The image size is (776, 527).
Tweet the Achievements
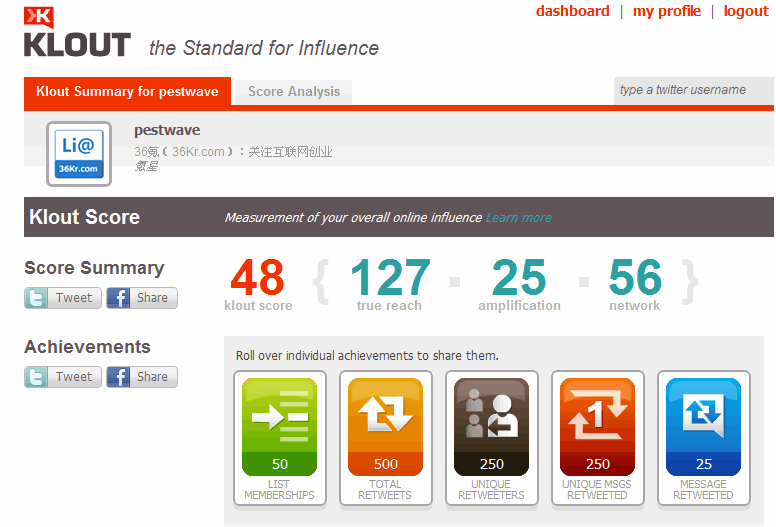click(63, 377)
